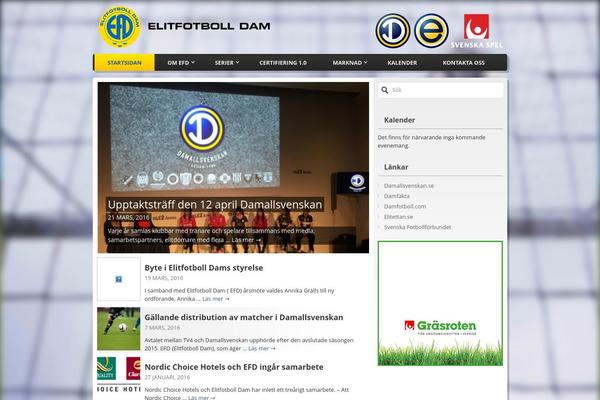Open Gällande distribution av matcher article
600x400 pixels.
click(x=244, y=317)
